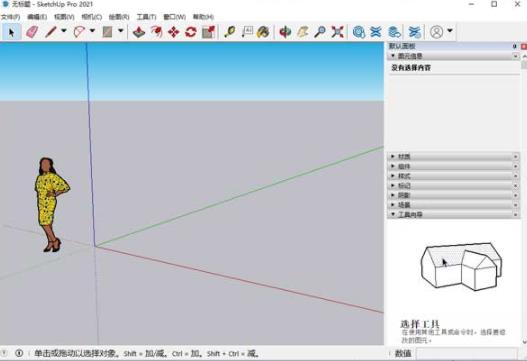The width and height of the screenshot is (527, 361).
Task: Click the 没有选择内容 text
Action: pyautogui.click(x=411, y=68)
